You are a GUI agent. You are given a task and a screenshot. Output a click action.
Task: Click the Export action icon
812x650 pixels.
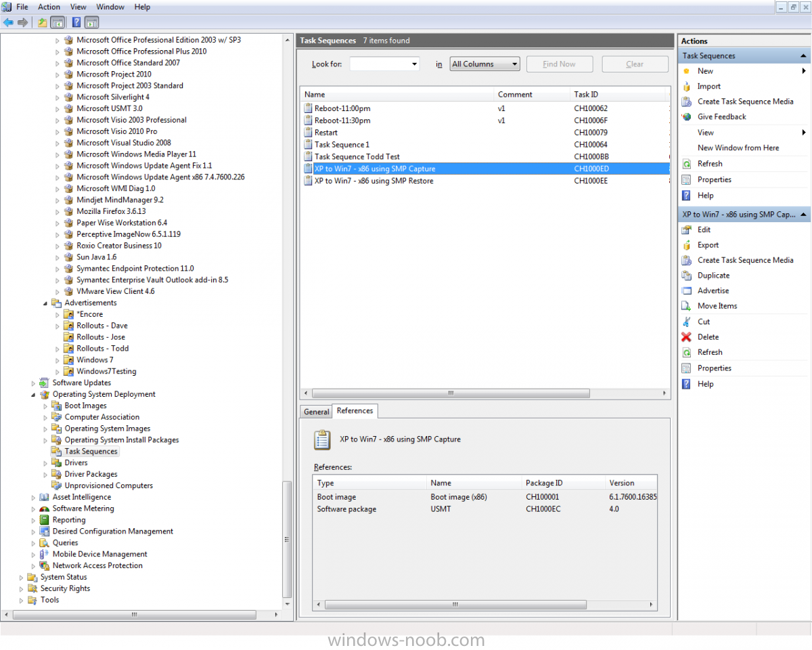[686, 245]
